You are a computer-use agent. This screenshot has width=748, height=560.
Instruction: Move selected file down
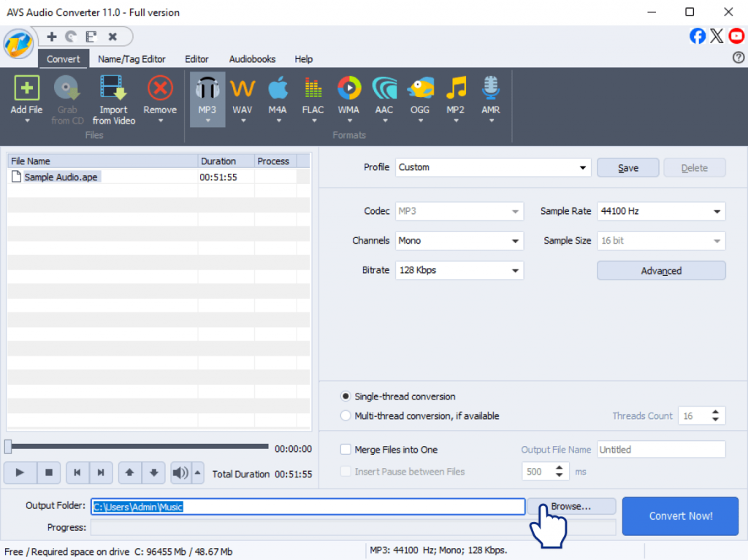(153, 472)
